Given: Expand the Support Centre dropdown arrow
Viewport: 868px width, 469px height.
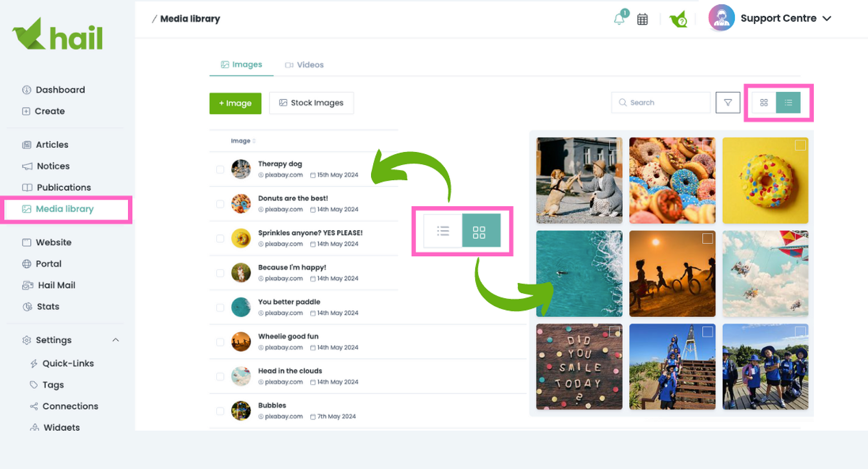Looking at the screenshot, I should 827,19.
